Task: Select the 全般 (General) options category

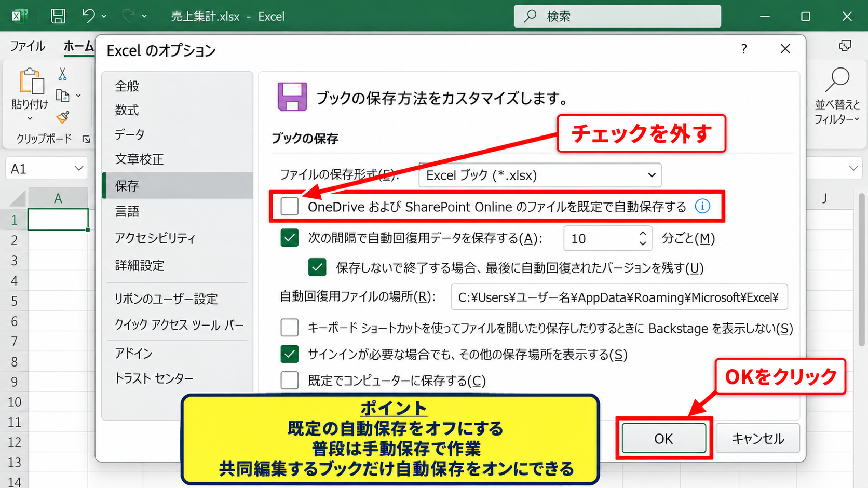Action: (x=177, y=86)
